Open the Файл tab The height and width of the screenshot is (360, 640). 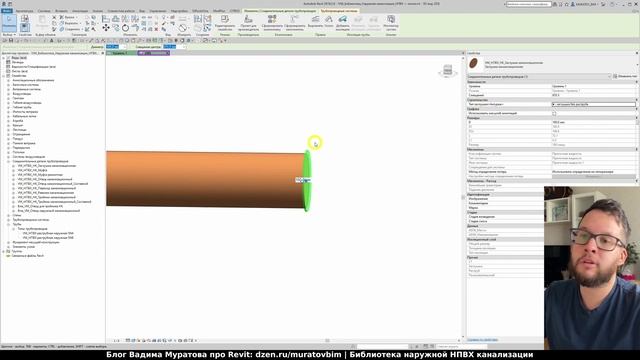click(x=7, y=11)
